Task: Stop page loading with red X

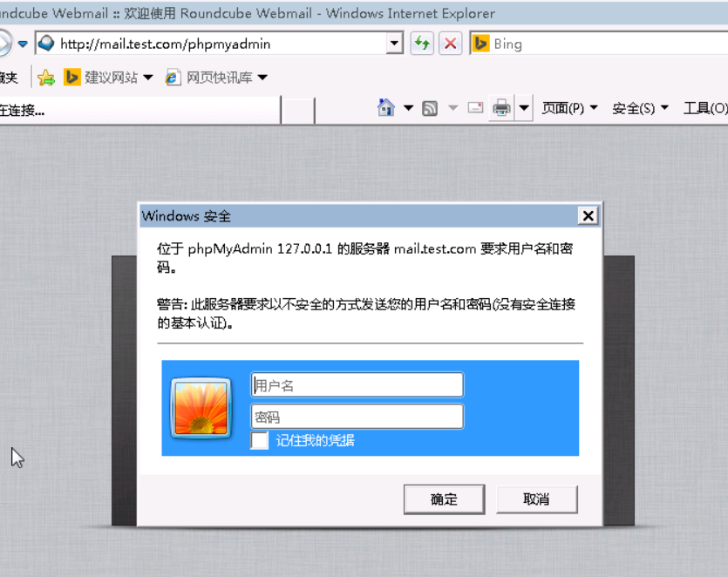Action: (450, 44)
